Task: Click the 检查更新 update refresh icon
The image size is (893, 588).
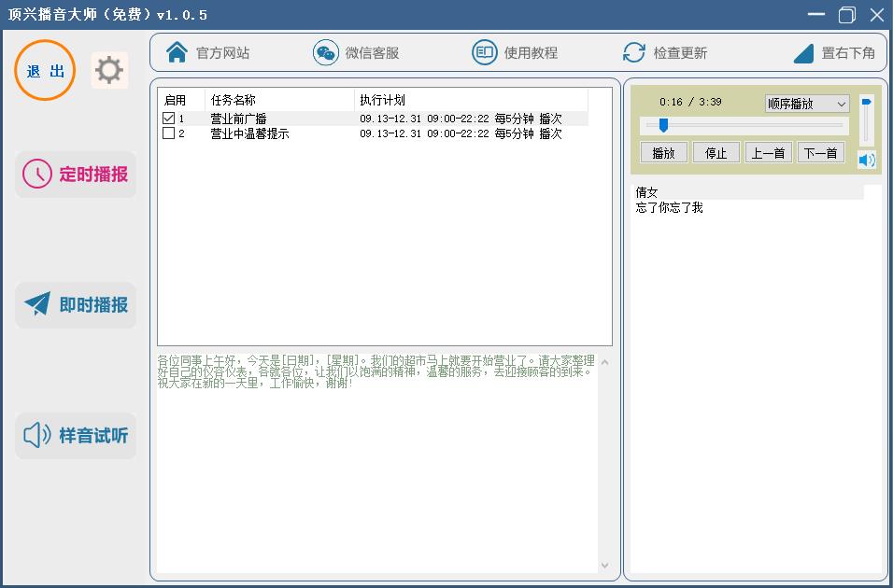Action: [x=634, y=52]
